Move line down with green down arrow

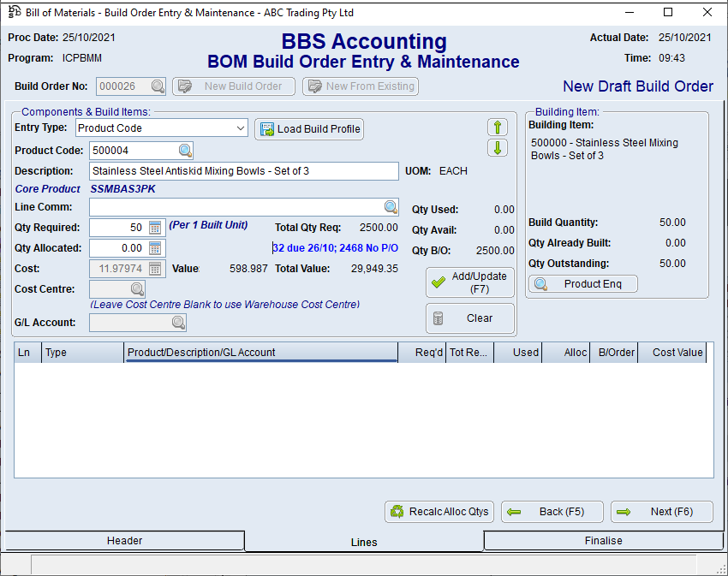(x=498, y=148)
